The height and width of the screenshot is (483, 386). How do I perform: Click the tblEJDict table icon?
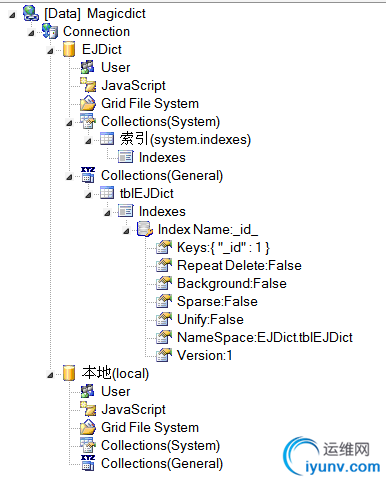tap(107, 193)
